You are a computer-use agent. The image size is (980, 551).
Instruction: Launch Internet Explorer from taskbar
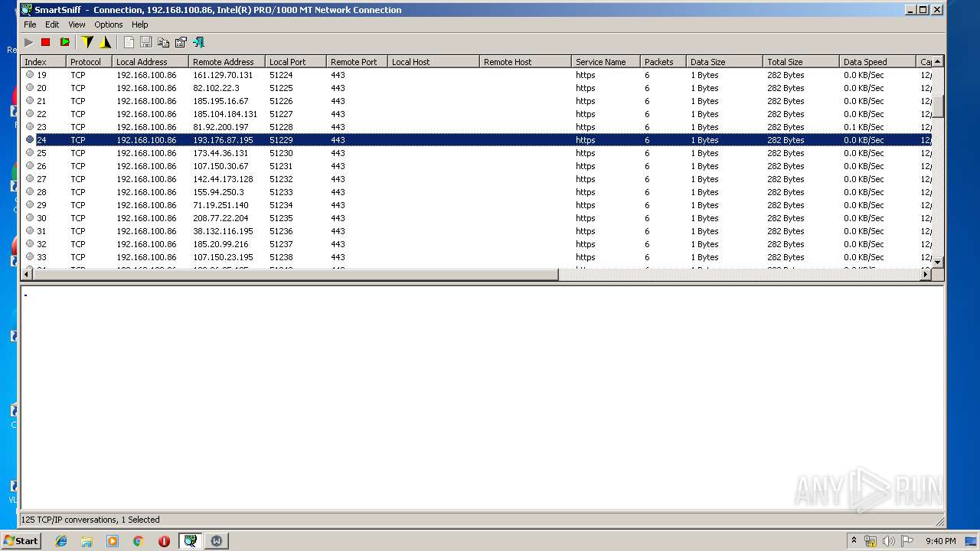(61, 541)
